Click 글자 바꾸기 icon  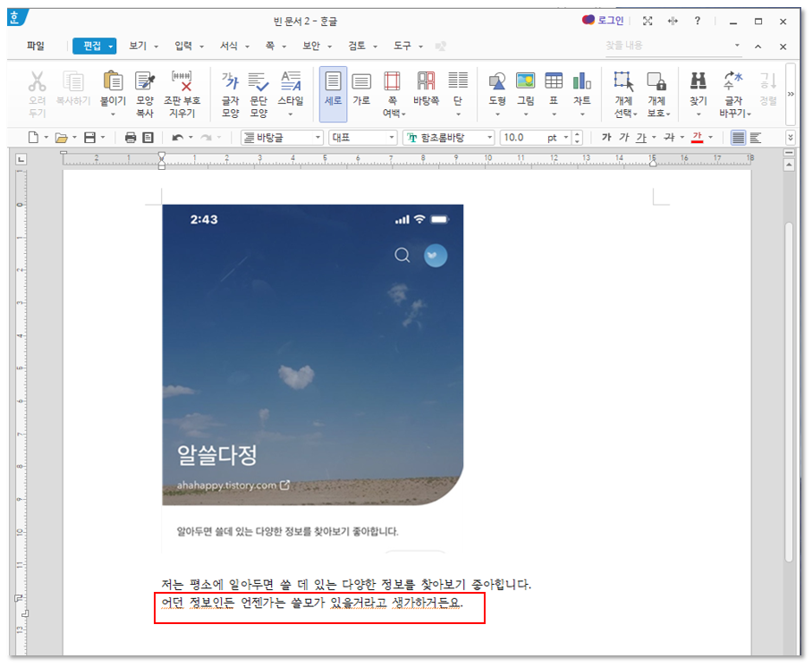[x=733, y=80]
